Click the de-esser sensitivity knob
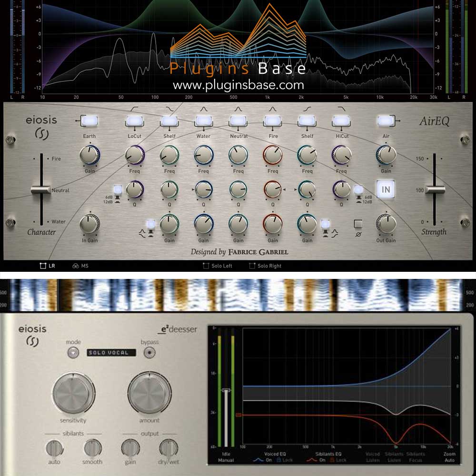The image size is (476, 476). (x=73, y=394)
